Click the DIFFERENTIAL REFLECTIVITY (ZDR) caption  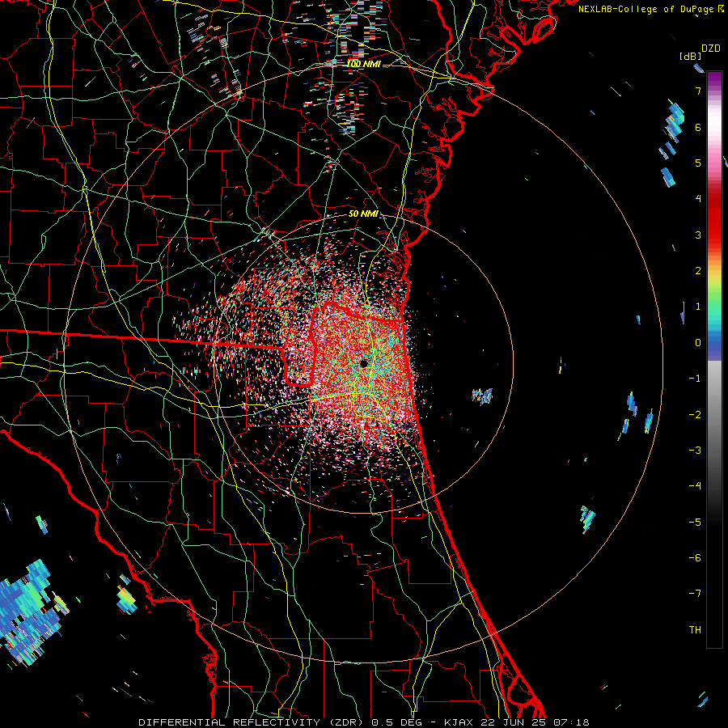pyautogui.click(x=252, y=722)
